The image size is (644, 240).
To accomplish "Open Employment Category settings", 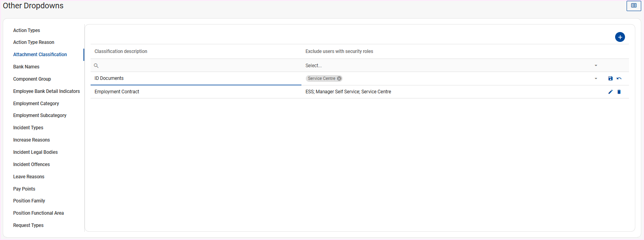I will tap(36, 104).
